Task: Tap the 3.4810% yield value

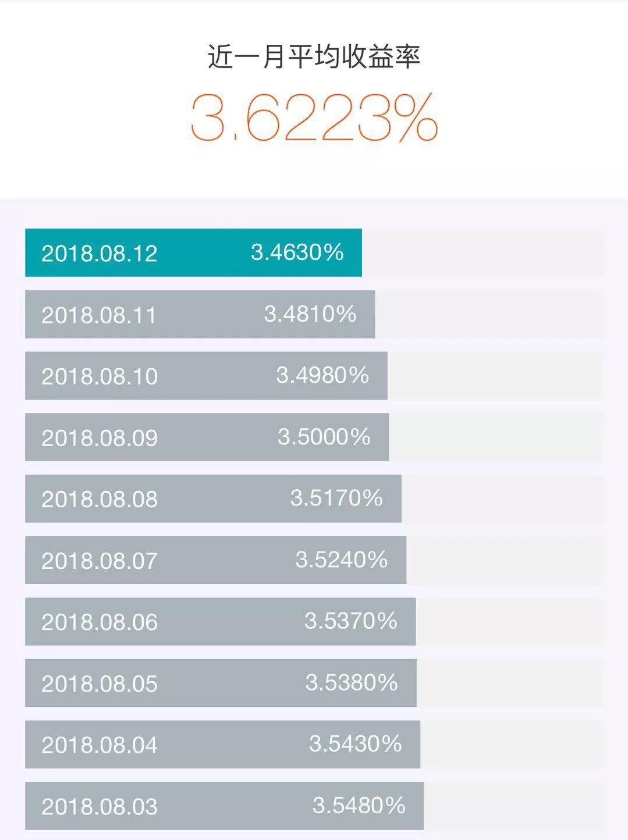Action: [310, 314]
